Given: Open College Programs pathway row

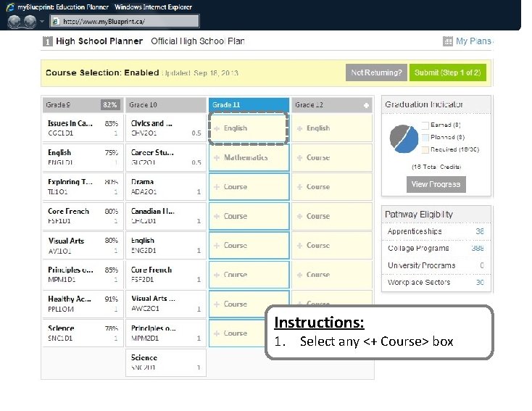Looking at the screenshot, I should [436, 249].
